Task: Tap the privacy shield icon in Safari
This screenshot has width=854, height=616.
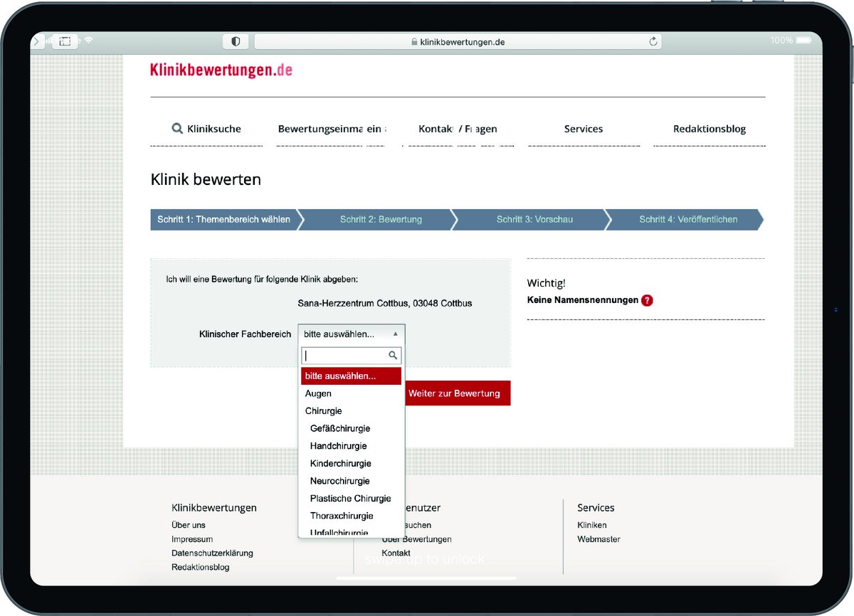Action: 236,42
